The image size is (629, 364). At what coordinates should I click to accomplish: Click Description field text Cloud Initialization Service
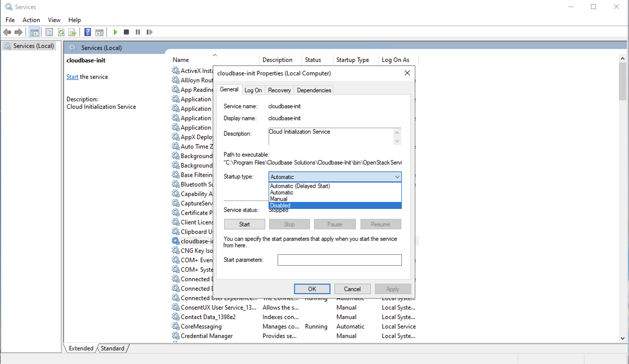pos(299,132)
